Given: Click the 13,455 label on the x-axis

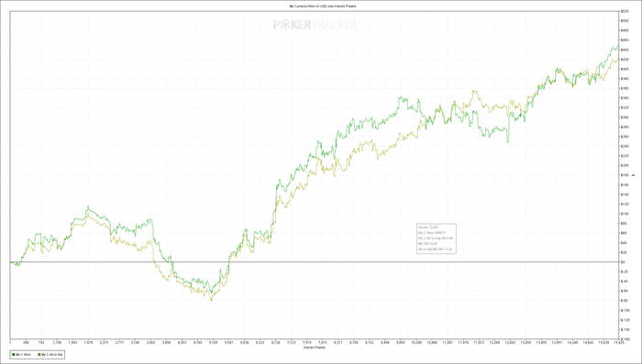Looking at the screenshot, I should click(541, 343).
